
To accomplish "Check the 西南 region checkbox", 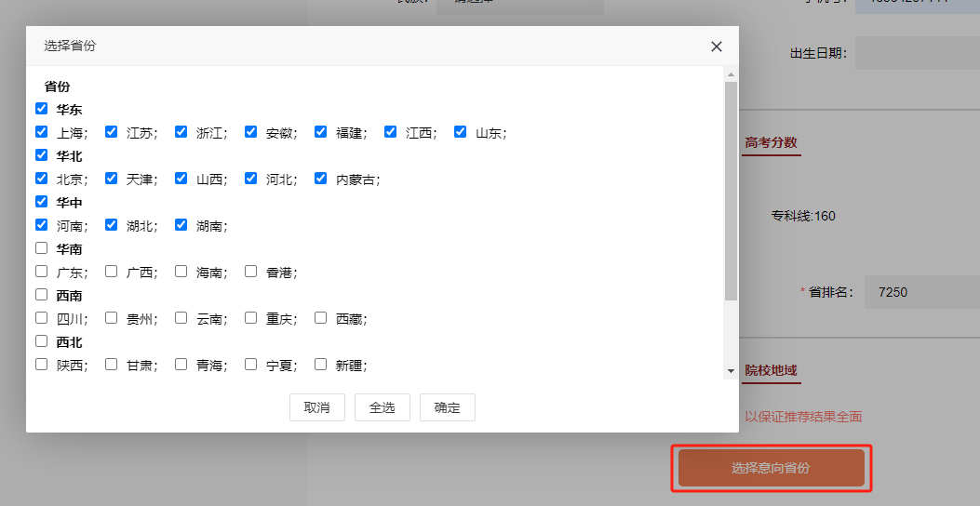I will [41, 295].
